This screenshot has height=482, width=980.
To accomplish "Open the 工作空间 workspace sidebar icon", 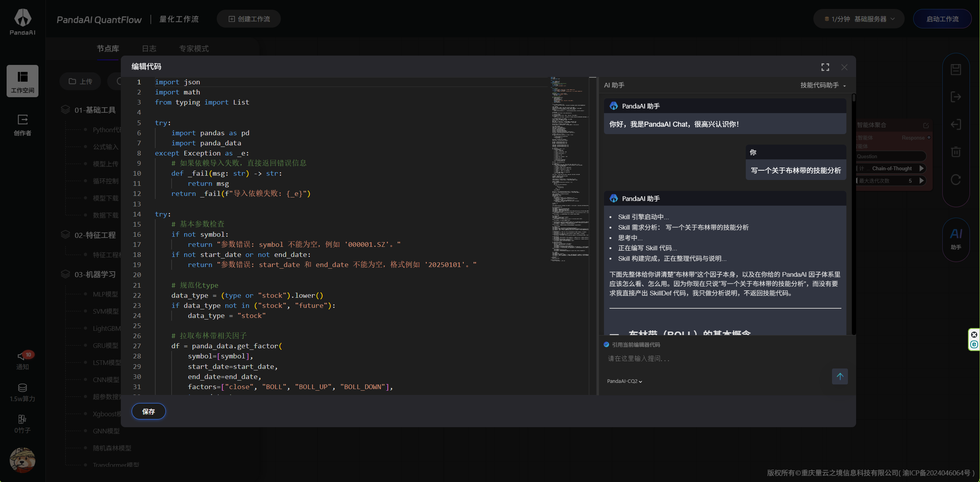I will pos(23,81).
